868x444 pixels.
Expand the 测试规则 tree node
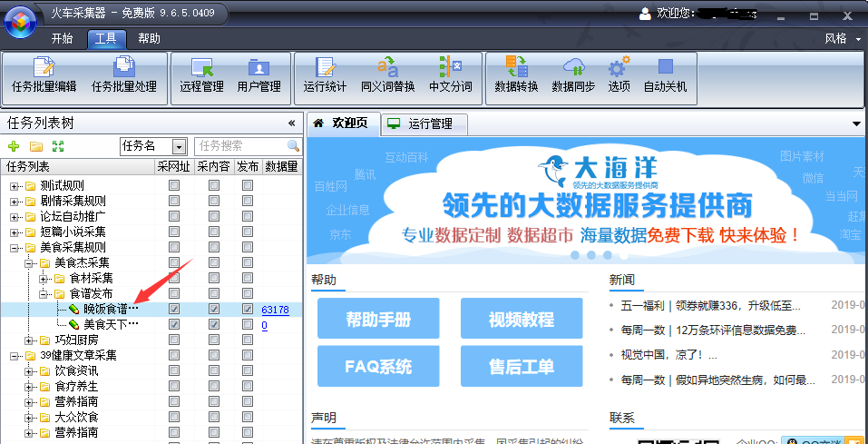(15, 186)
